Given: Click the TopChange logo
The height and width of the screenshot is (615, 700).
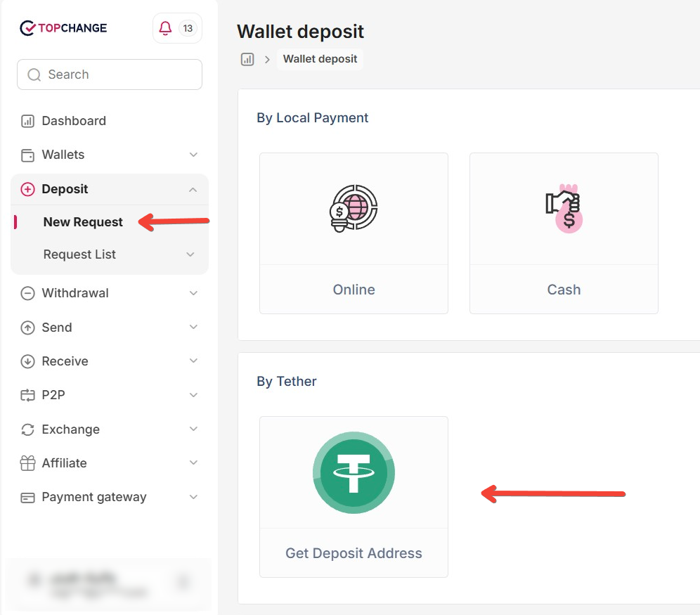Looking at the screenshot, I should pyautogui.click(x=63, y=28).
